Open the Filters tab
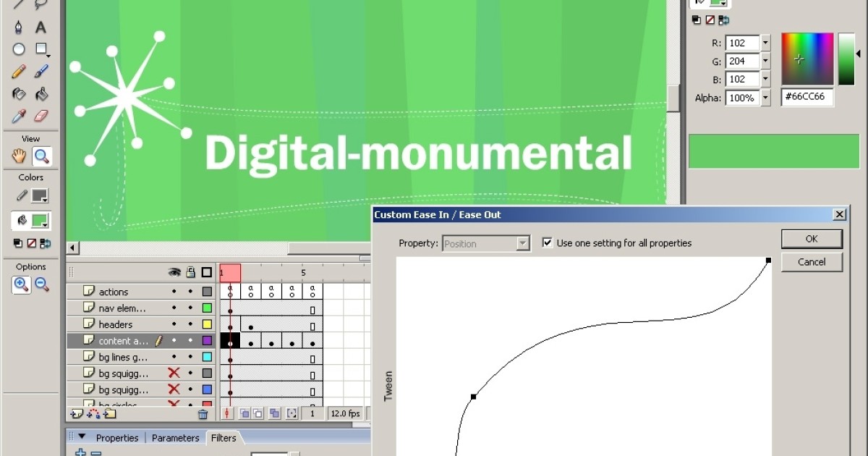 tap(224, 438)
